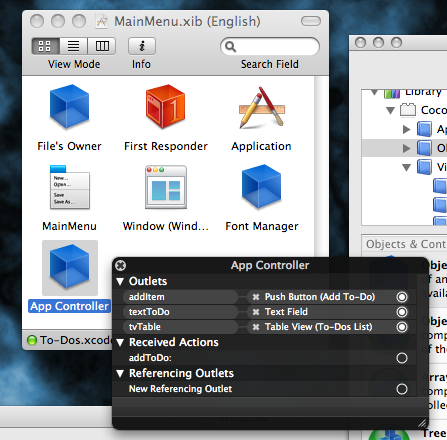Select the Application icon

262,107
